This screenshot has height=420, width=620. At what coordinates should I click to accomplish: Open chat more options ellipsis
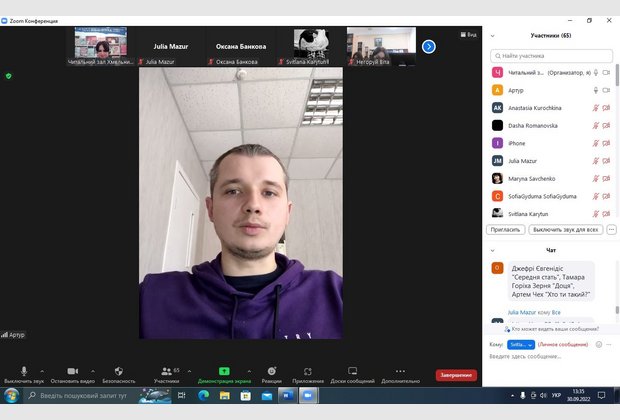click(609, 345)
